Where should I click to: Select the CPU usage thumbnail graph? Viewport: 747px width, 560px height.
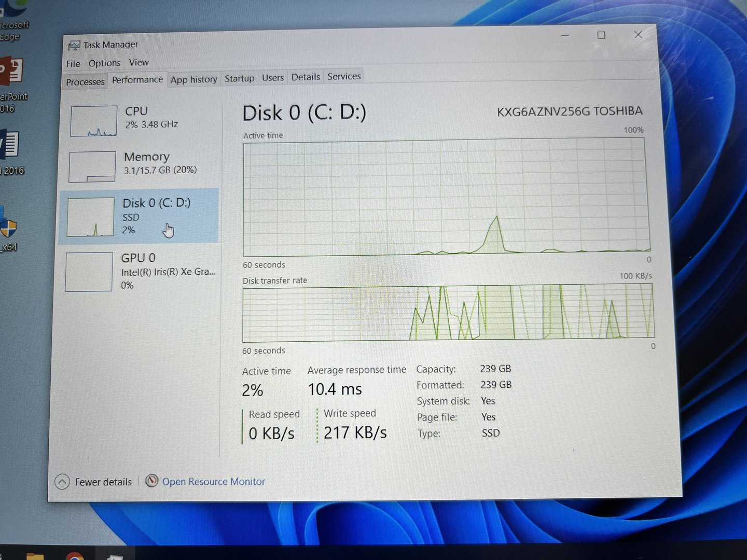coord(94,121)
